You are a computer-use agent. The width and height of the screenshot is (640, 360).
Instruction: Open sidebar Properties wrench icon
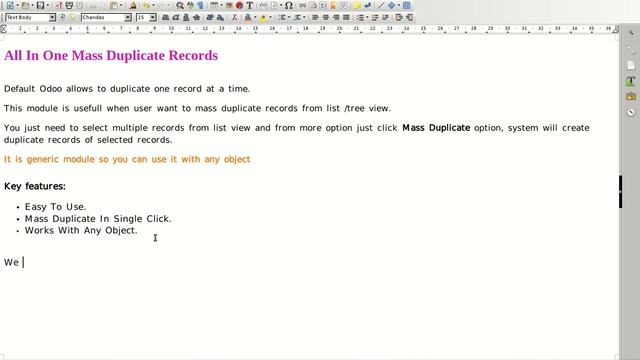[631, 50]
